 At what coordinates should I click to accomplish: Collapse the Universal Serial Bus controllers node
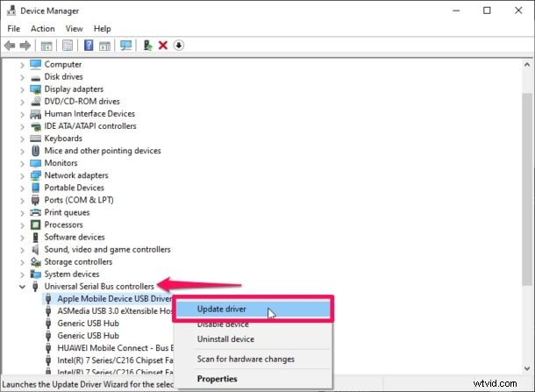(22, 287)
